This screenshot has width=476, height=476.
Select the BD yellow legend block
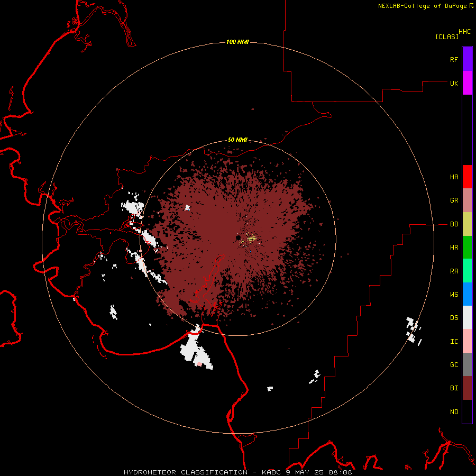[x=467, y=224]
